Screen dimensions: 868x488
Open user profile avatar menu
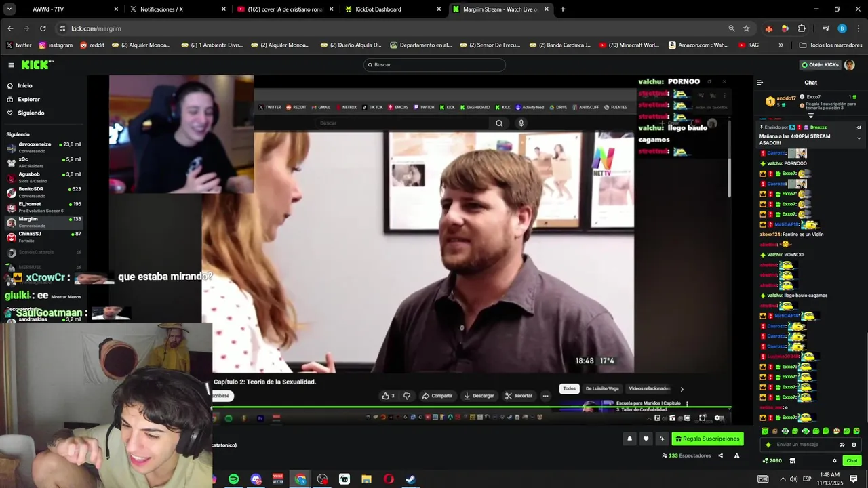click(850, 65)
